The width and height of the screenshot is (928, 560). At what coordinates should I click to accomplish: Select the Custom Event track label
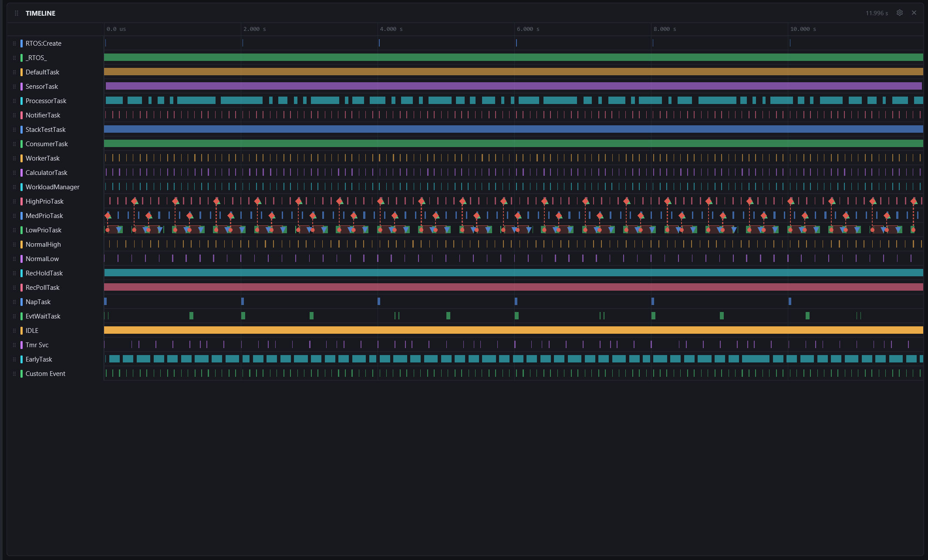[46, 374]
